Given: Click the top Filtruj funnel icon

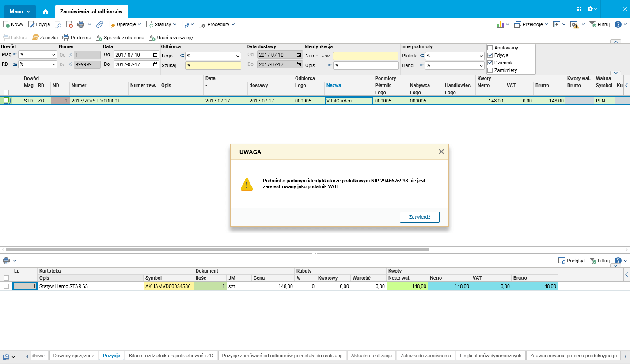Looking at the screenshot, I should tap(593, 24).
